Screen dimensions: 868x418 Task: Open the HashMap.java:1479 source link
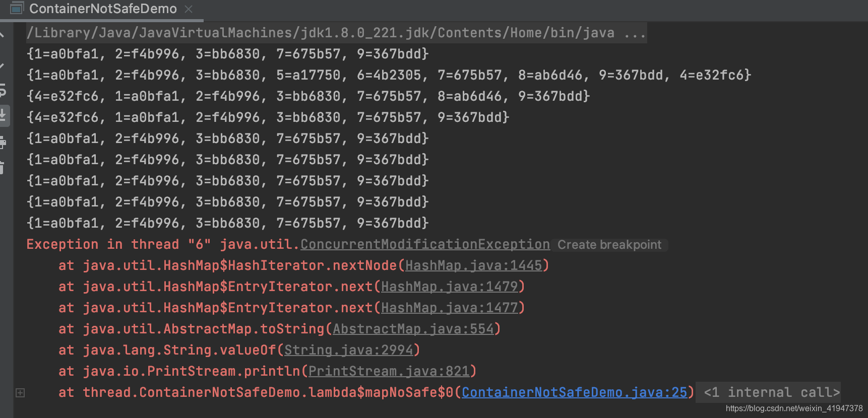coord(449,287)
